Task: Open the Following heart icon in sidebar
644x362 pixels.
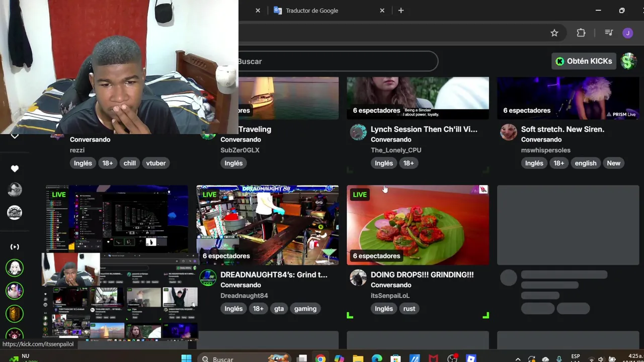Action: point(15,169)
